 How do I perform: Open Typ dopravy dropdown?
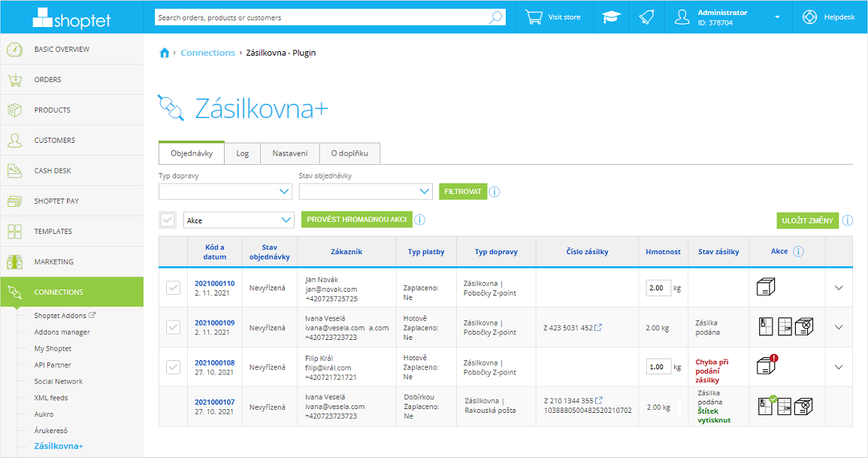[225, 192]
